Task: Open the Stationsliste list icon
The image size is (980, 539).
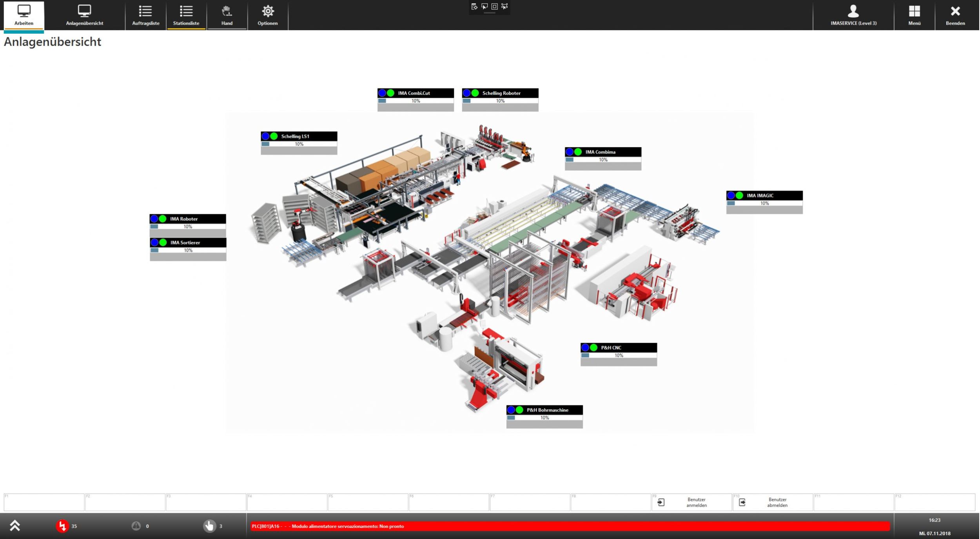Action: pos(186,11)
